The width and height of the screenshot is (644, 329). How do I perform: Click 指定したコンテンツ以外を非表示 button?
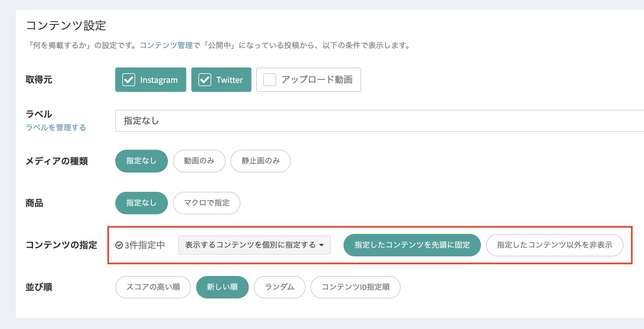click(554, 245)
